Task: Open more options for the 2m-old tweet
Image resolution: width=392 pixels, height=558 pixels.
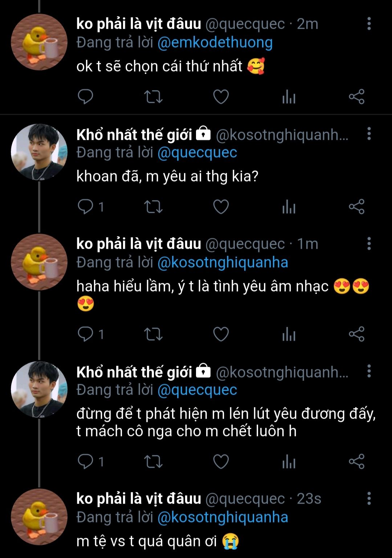Action: (369, 24)
